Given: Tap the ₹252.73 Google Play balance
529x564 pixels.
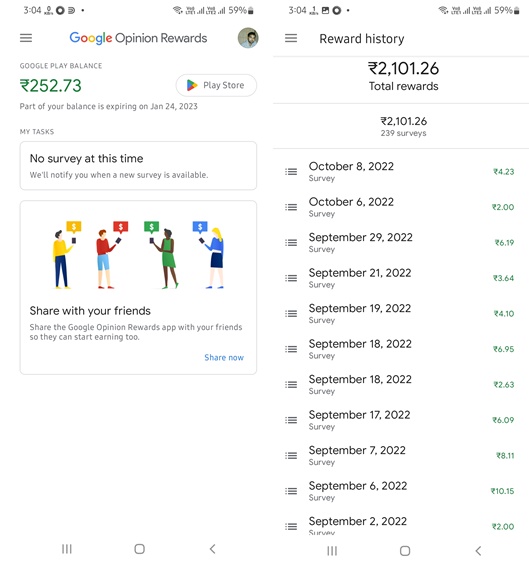Looking at the screenshot, I should 51,86.
